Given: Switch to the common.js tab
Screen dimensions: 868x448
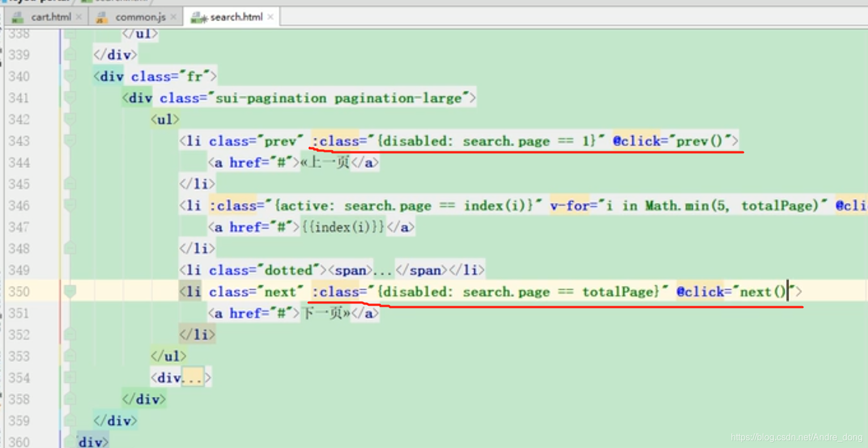Looking at the screenshot, I should point(140,17).
